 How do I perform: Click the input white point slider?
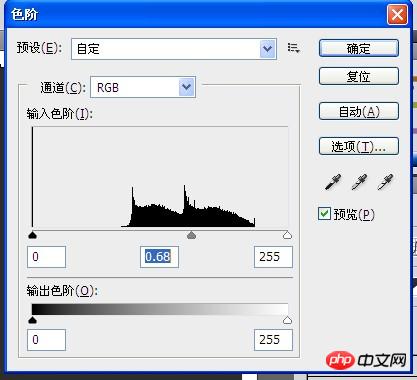287,235
